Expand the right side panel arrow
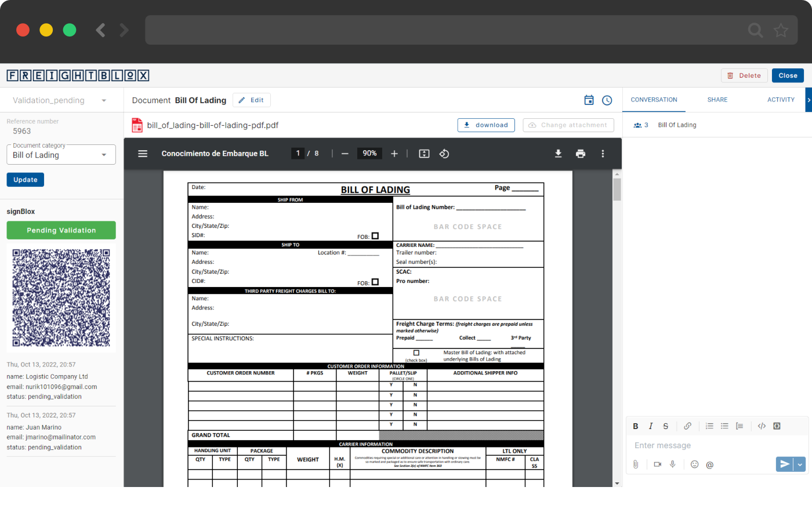Image resolution: width=812 pixels, height=516 pixels. coord(809,100)
